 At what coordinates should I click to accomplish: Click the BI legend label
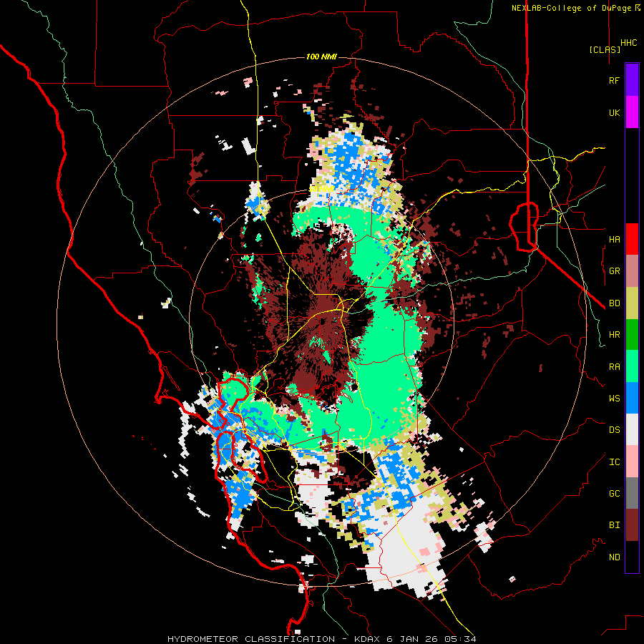614,525
